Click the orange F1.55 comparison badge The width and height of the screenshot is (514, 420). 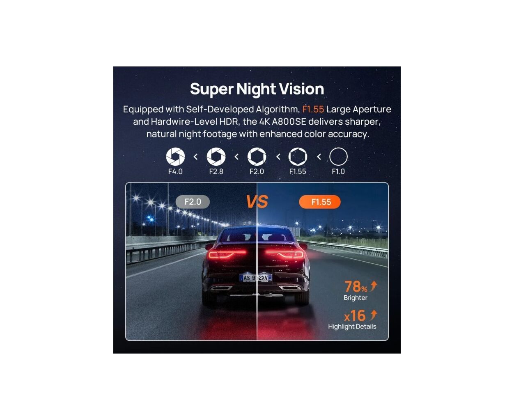(320, 202)
